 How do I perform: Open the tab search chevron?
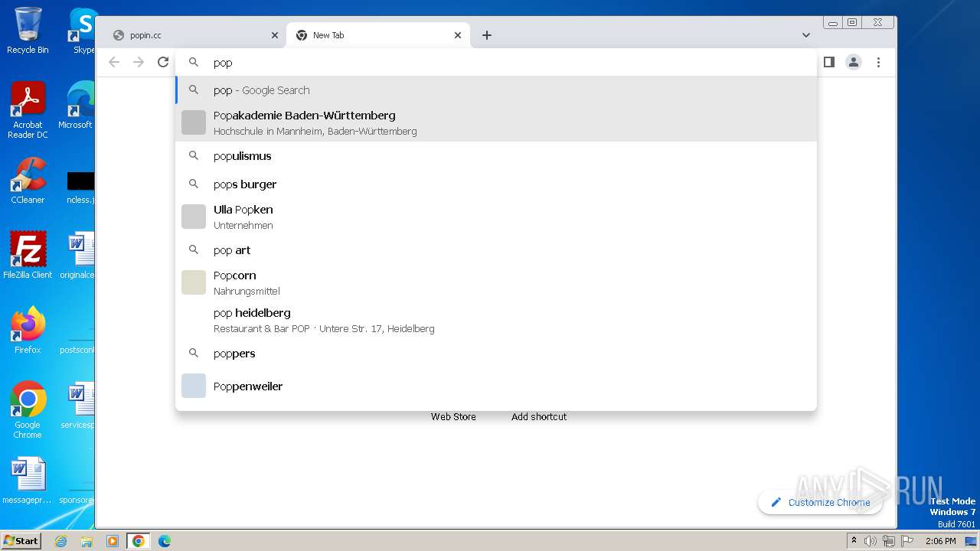806,35
